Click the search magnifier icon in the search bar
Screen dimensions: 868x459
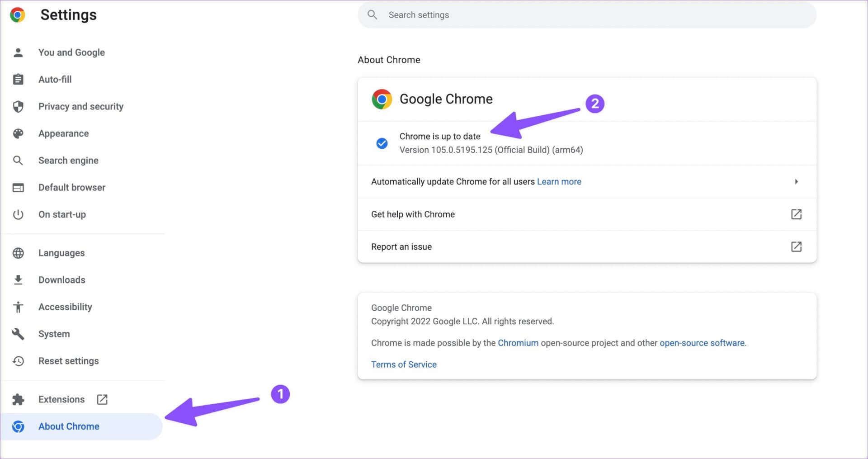(372, 15)
